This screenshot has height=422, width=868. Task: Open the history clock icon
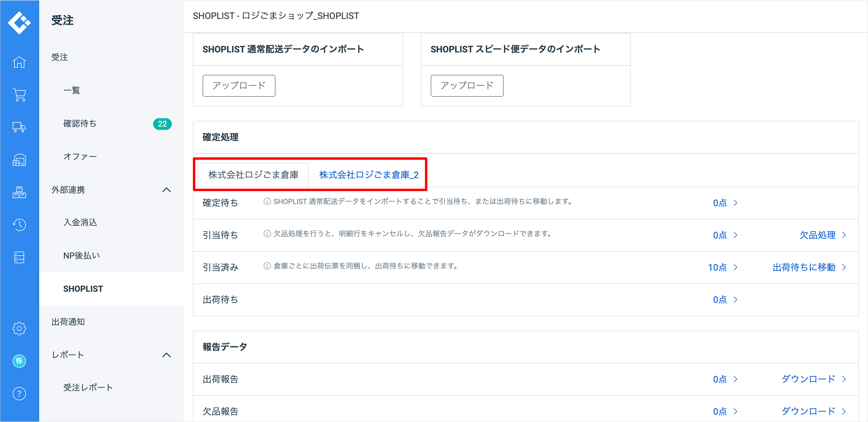point(19,225)
